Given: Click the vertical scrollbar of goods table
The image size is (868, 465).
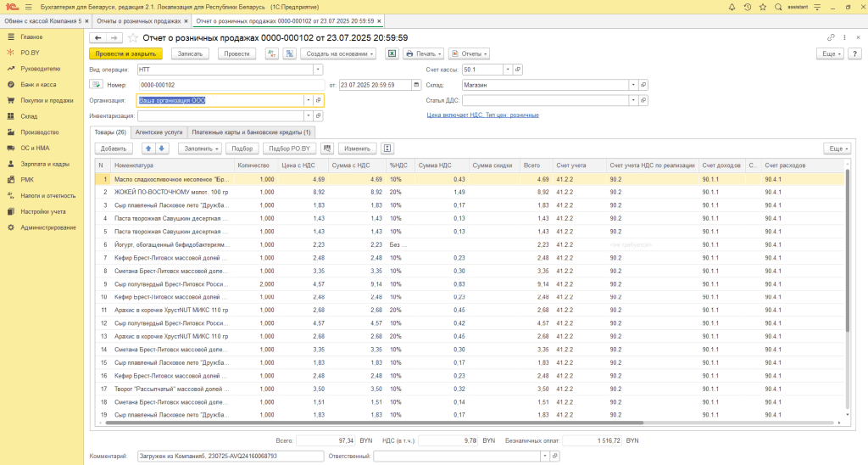Looking at the screenshot, I should point(847,249).
